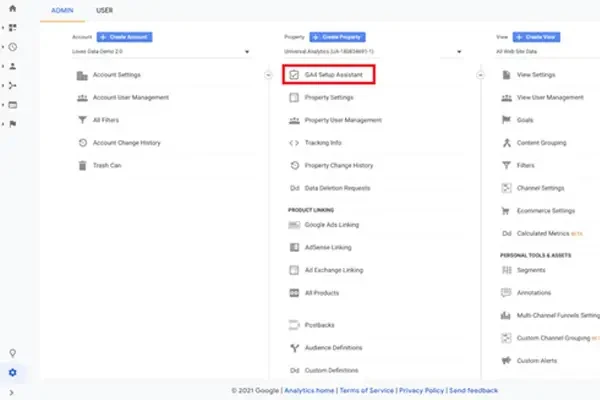Switch to the ADMIN tab
Viewport: 600px width, 400px height.
point(62,10)
